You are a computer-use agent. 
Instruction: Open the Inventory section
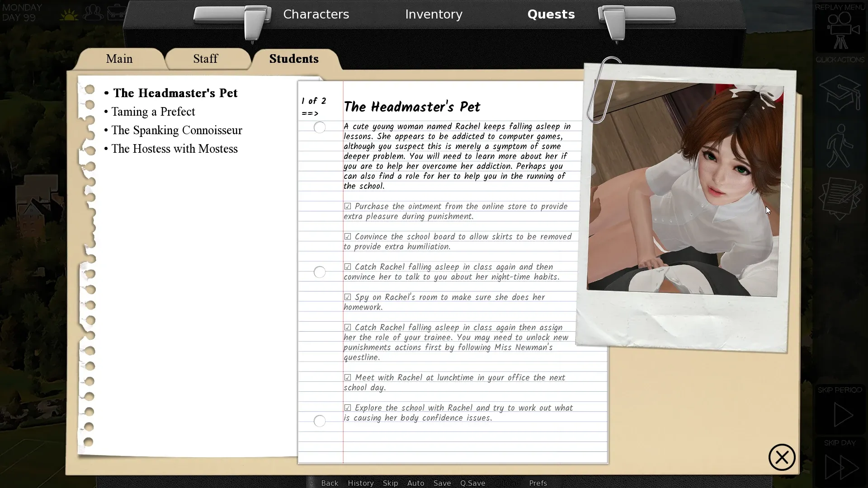434,14
